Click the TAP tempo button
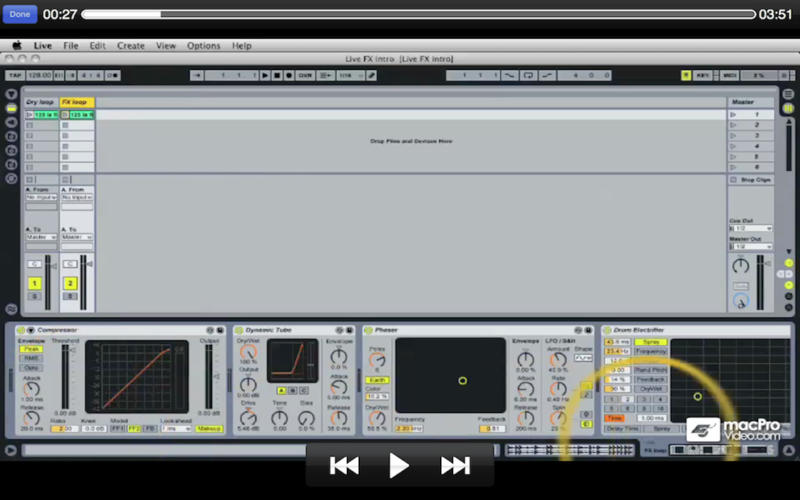Image resolution: width=800 pixels, height=500 pixels. point(15,75)
